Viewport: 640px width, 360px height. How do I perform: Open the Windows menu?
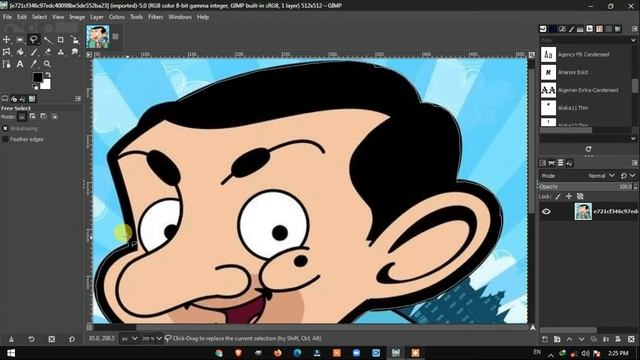click(180, 17)
